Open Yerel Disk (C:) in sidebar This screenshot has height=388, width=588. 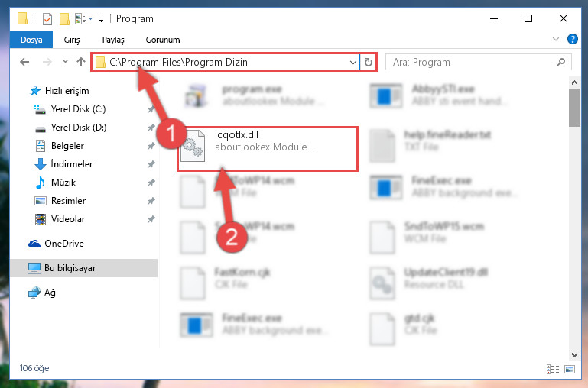[70, 109]
